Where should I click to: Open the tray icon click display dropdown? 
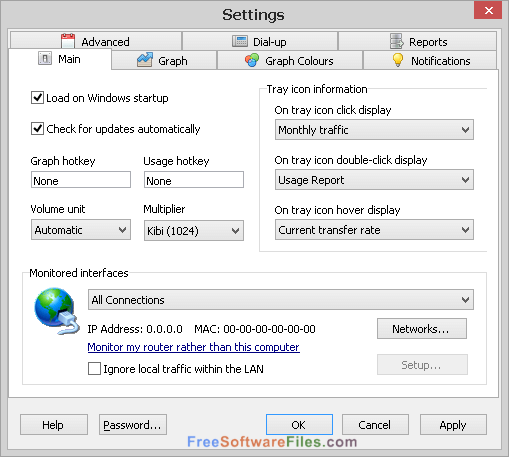point(374,130)
